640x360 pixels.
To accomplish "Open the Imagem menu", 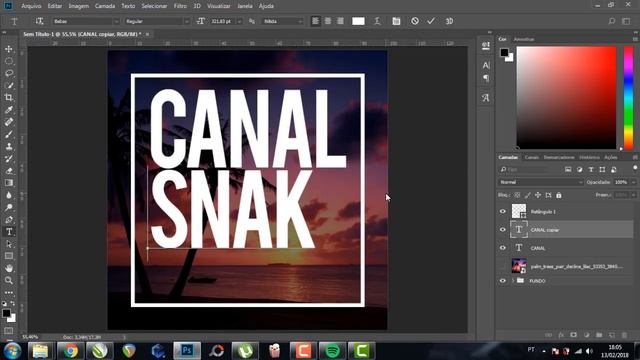I will point(78,6).
